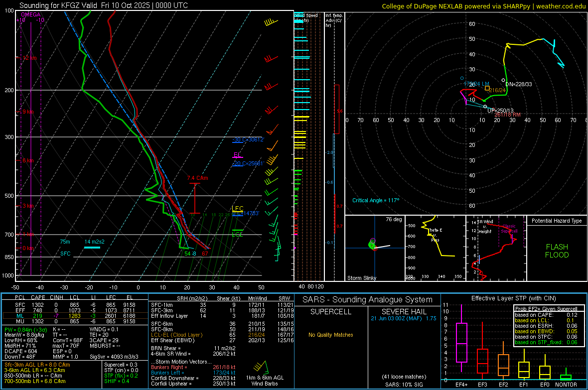
Task: Click the -20 C=25681' level label
Action: (x=248, y=163)
